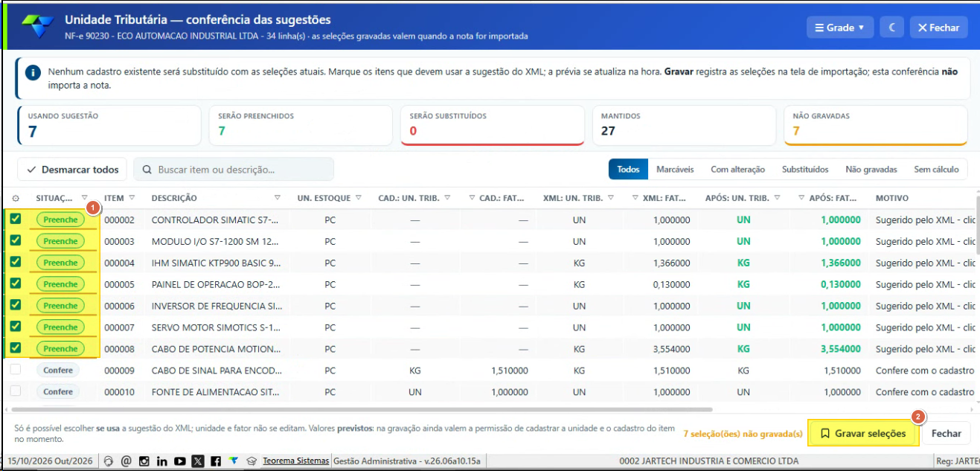The height and width of the screenshot is (471, 980).
Task: Click checkbox for item 000010 FONTE DE ALIMENTACAO
Action: (x=16, y=391)
